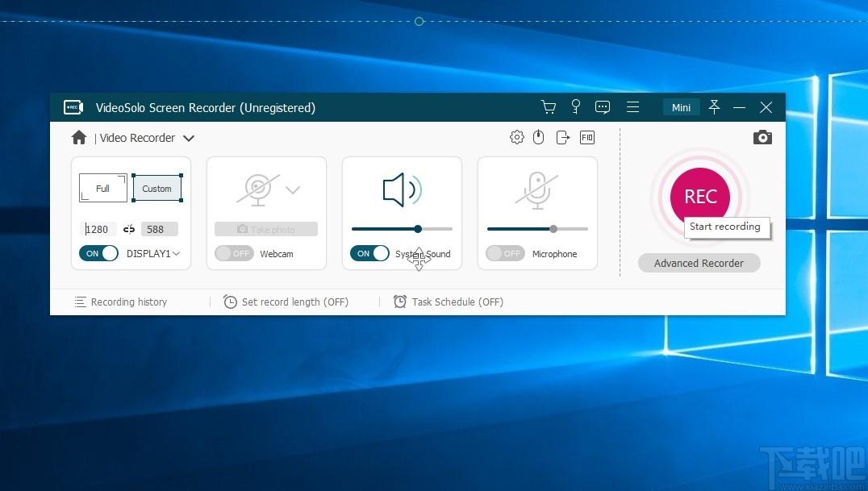Start recording with the REC button
The width and height of the screenshot is (868, 491).
point(700,197)
